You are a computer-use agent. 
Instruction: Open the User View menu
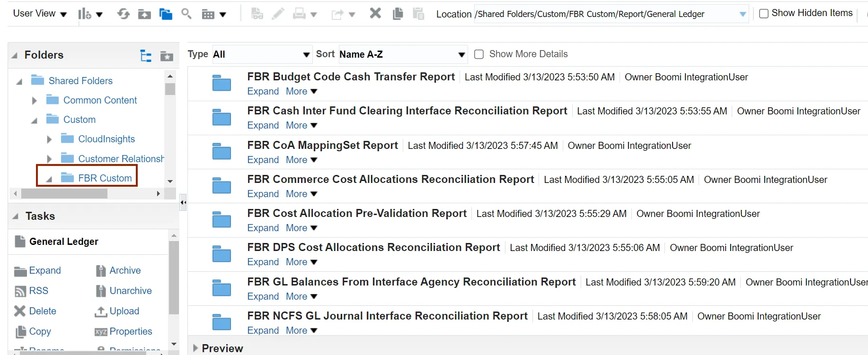click(x=40, y=14)
